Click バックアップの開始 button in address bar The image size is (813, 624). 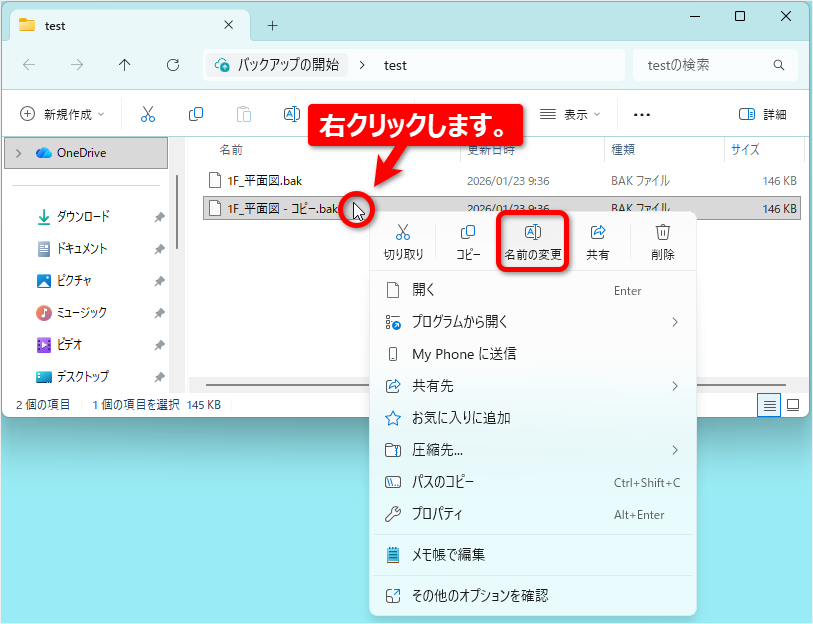pos(277,65)
